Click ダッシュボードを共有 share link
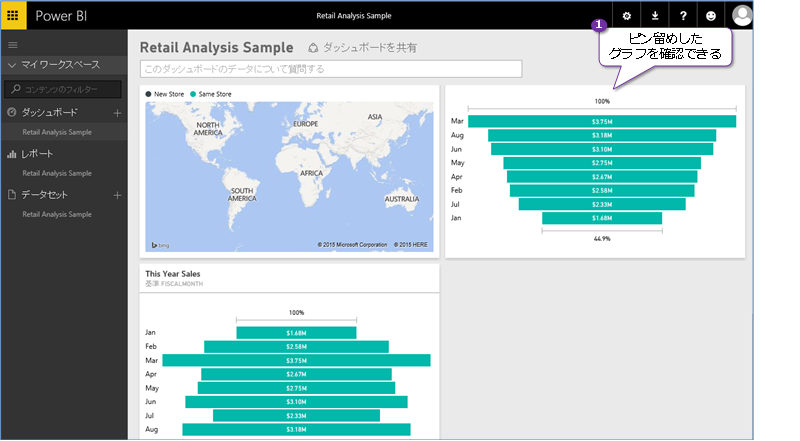The width and height of the screenshot is (800, 441). (x=370, y=47)
